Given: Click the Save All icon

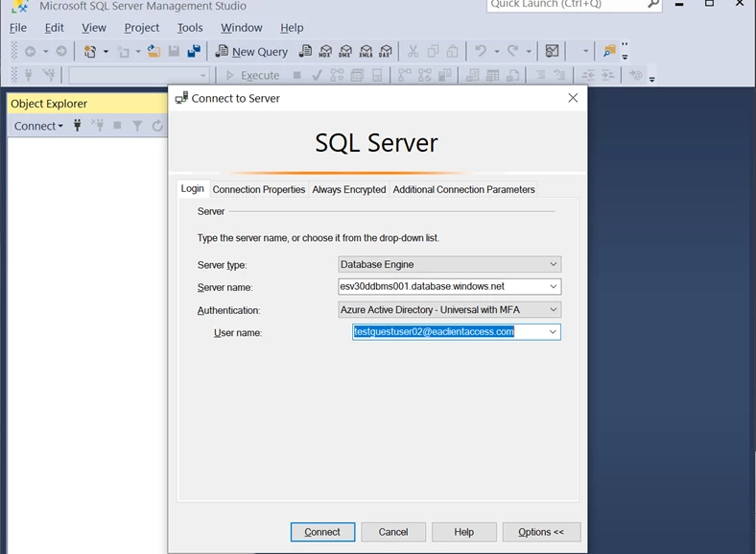Looking at the screenshot, I should click(x=194, y=51).
